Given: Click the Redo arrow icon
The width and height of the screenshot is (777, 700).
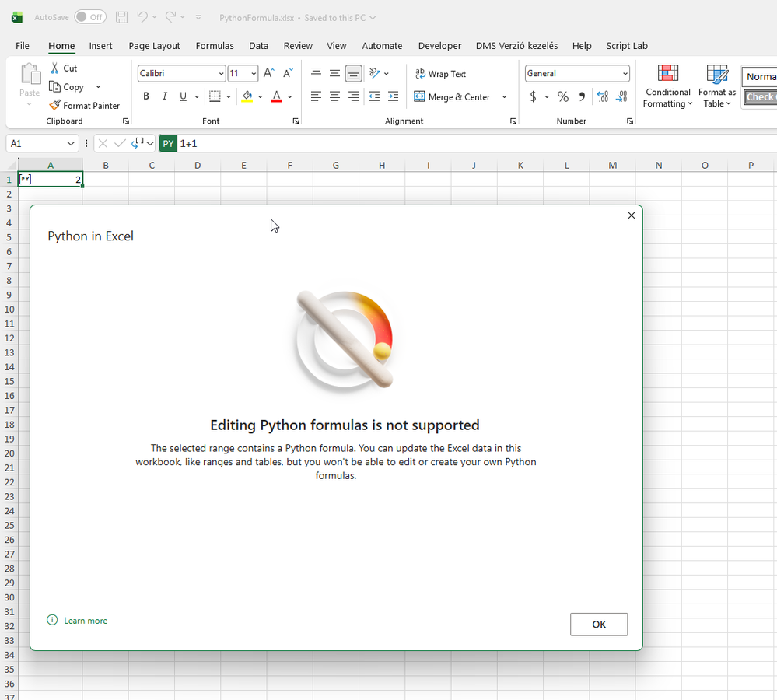Looking at the screenshot, I should [170, 17].
